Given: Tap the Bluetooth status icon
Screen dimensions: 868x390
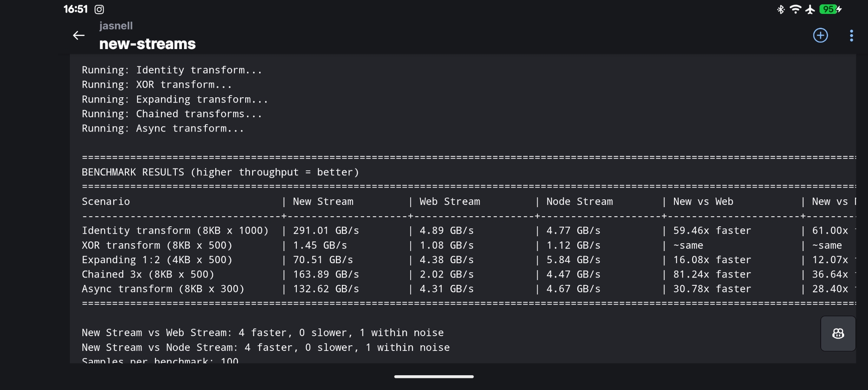Looking at the screenshot, I should 781,9.
